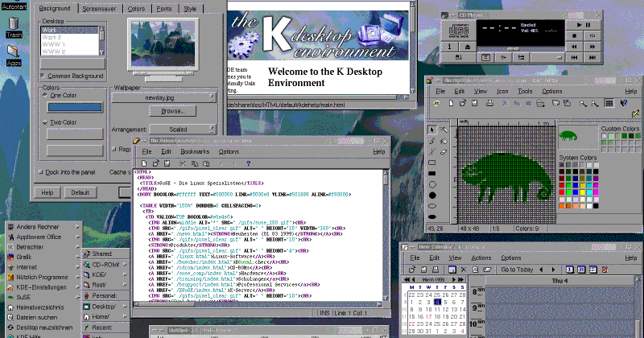This screenshot has height=338, width=644.
Task: Open the CD Player info button
Action: pos(449,47)
